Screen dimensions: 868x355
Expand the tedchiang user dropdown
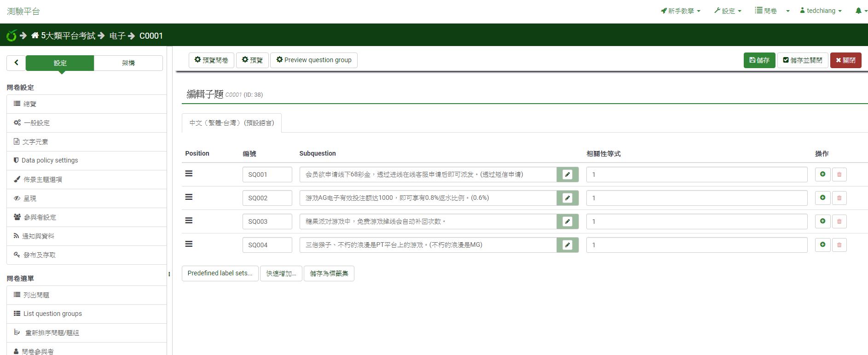pyautogui.click(x=821, y=11)
